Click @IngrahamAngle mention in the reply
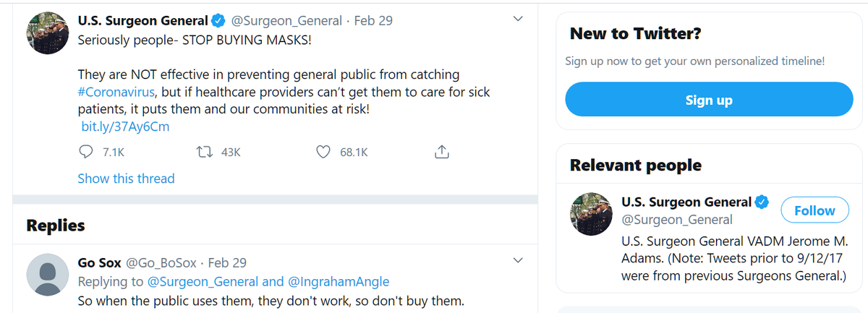Screen dimensions: 868x313 click(x=339, y=281)
